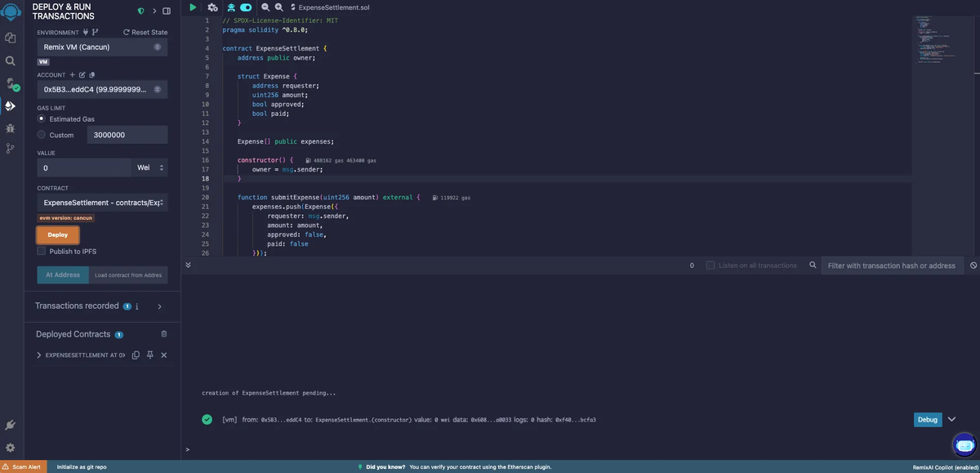Open the Solidity compiler panel

pos(11,83)
